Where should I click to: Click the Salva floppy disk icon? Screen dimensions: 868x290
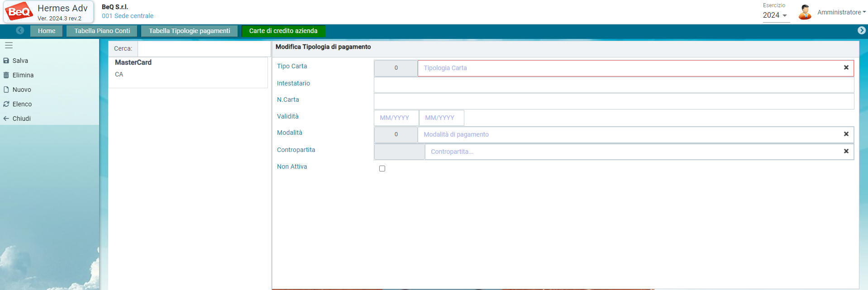point(6,61)
